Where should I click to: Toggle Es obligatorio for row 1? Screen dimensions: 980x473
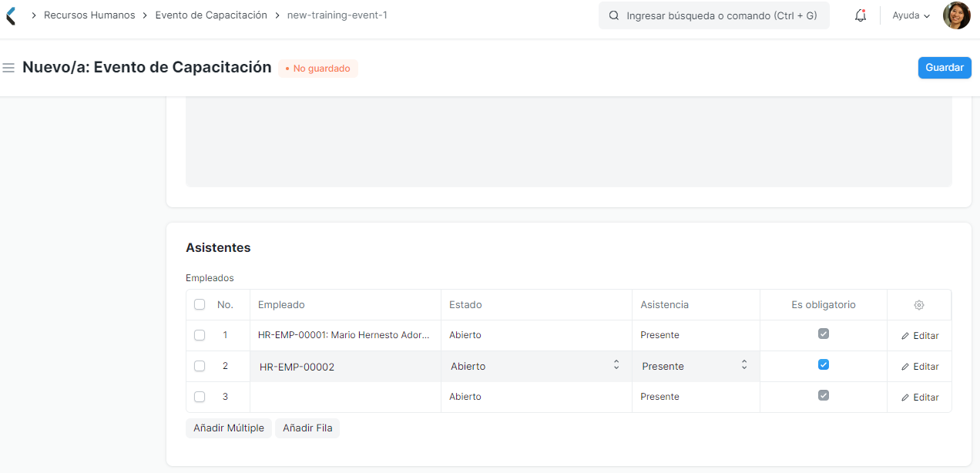pyautogui.click(x=824, y=334)
